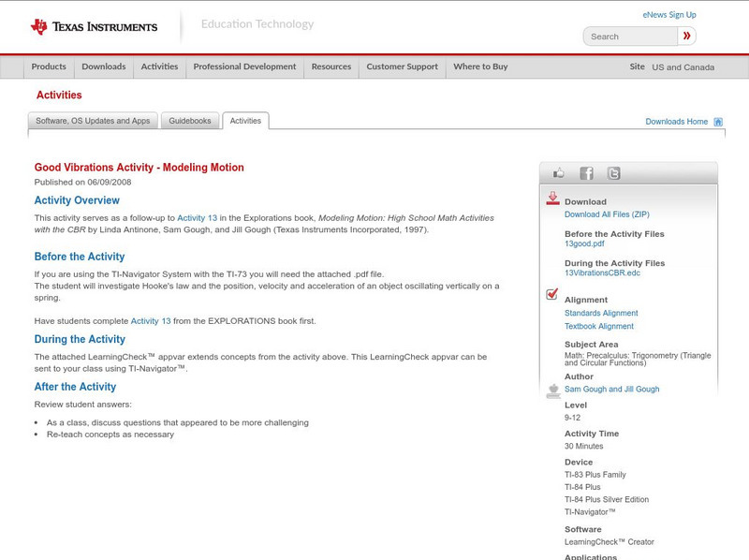
Task: Open the Customer Support menu
Action: [x=401, y=66]
